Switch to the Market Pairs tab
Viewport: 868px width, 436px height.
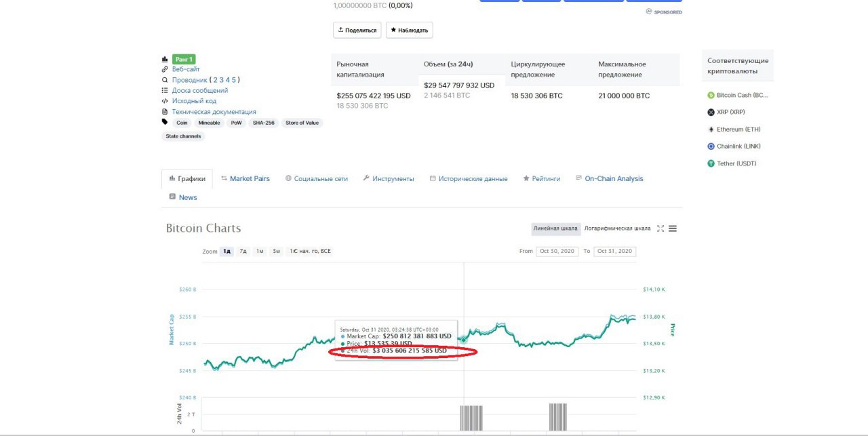[x=245, y=179]
